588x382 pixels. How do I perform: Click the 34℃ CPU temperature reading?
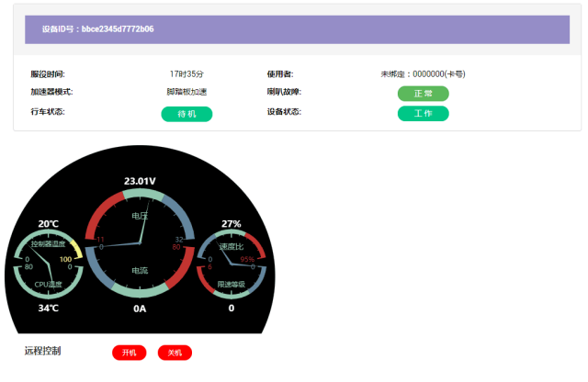[49, 309]
